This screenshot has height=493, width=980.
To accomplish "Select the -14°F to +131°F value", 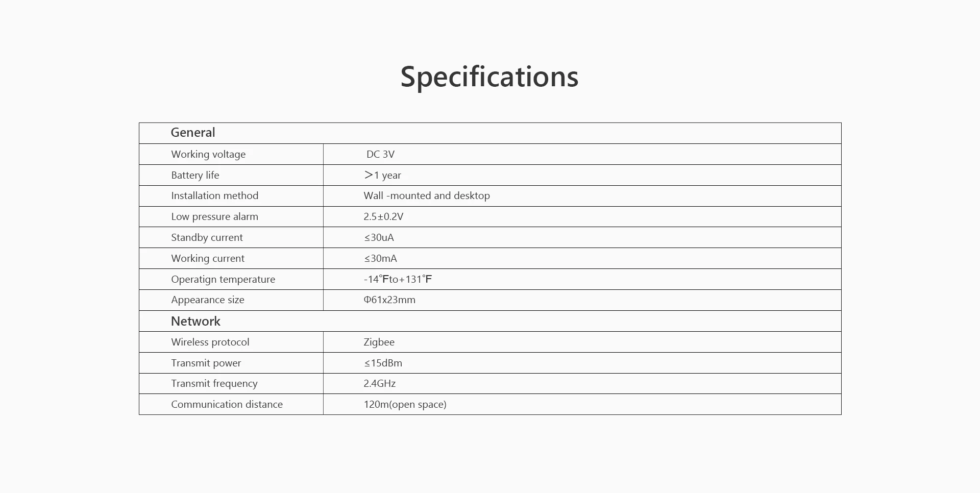I will (398, 279).
